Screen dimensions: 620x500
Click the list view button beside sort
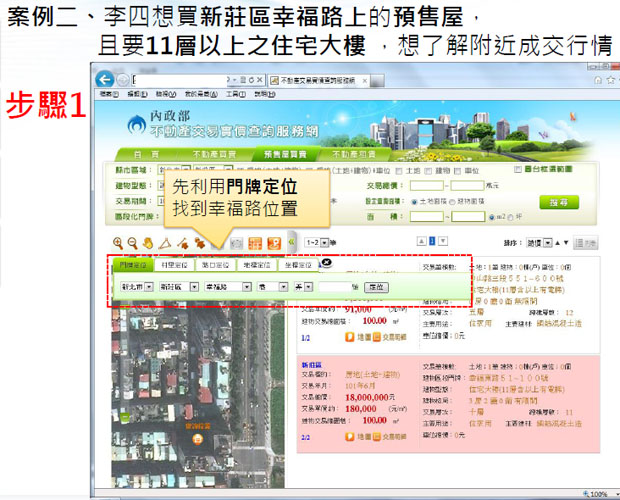586,243
